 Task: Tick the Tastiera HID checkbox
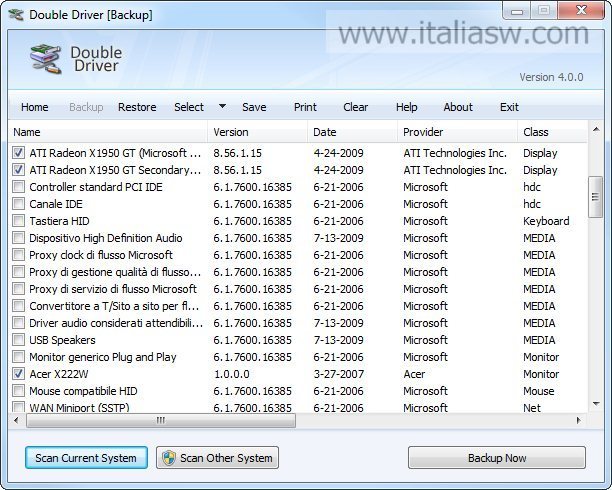point(18,221)
